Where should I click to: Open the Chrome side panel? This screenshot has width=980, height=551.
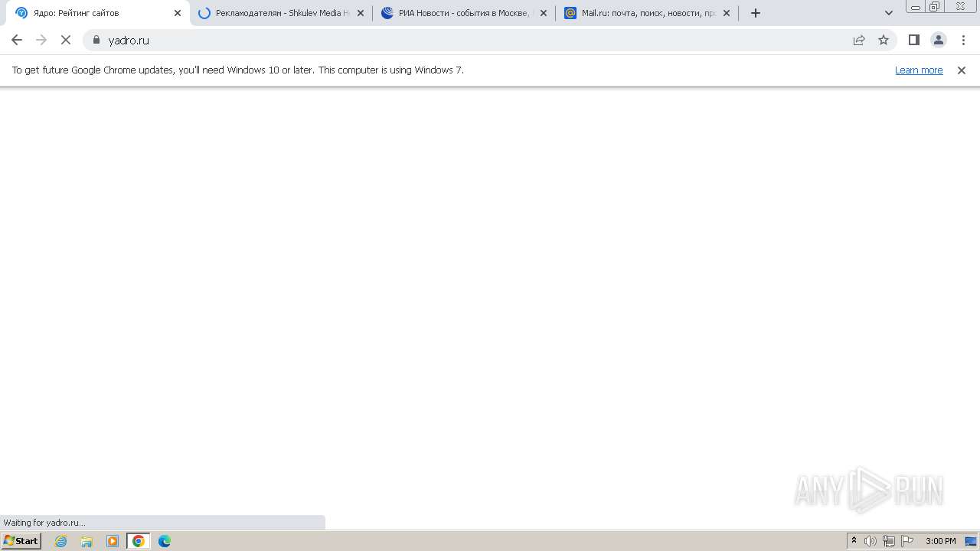913,40
